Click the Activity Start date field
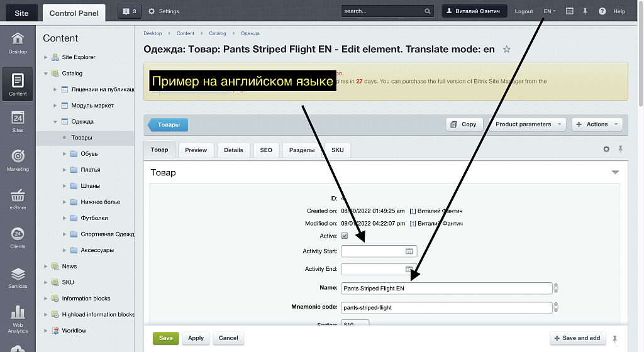Screen dimensions: 644x352 point(373,251)
